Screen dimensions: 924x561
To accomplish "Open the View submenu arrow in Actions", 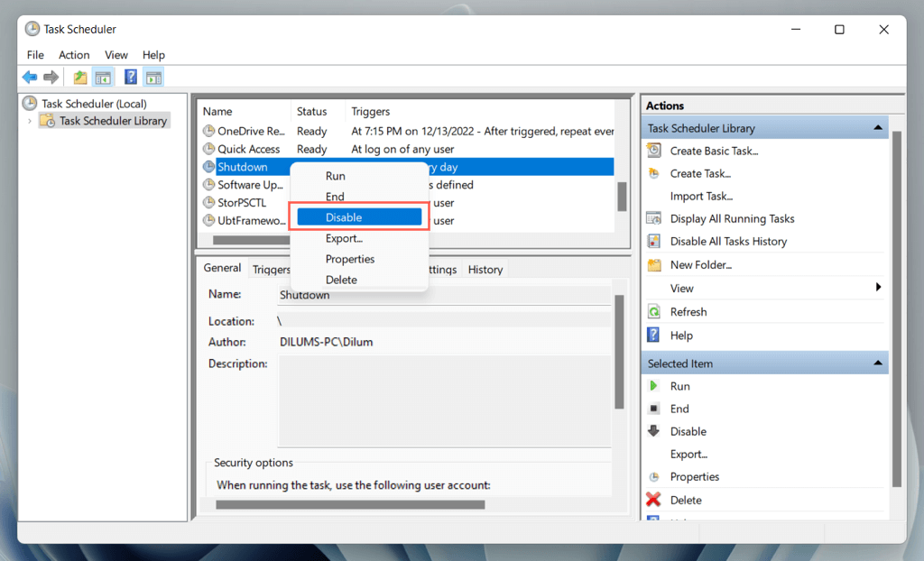I will point(878,288).
